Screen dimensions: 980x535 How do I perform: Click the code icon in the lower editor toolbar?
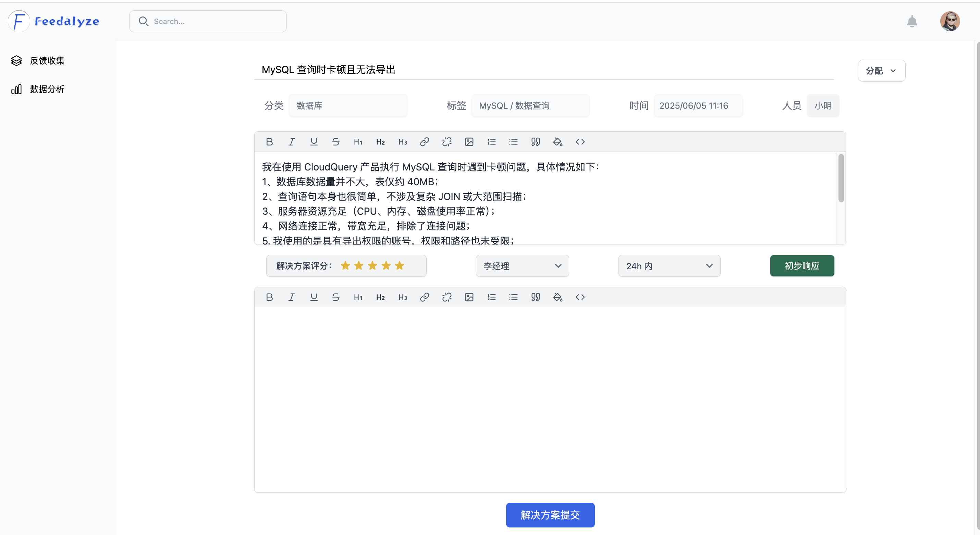pyautogui.click(x=580, y=297)
